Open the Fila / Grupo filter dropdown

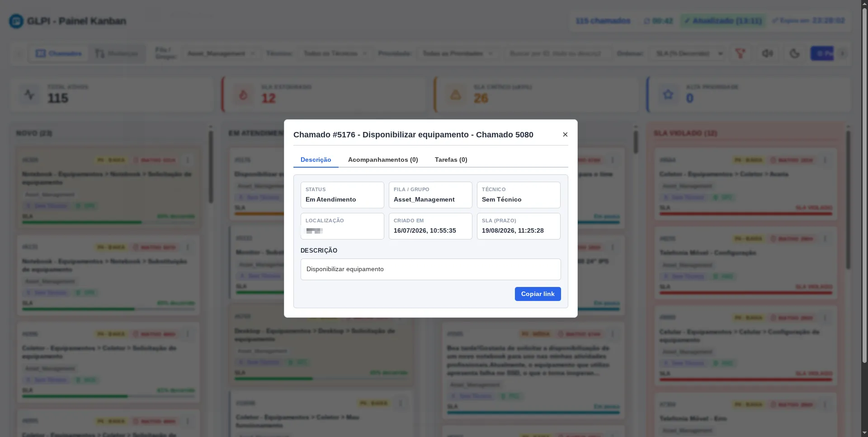pos(221,53)
